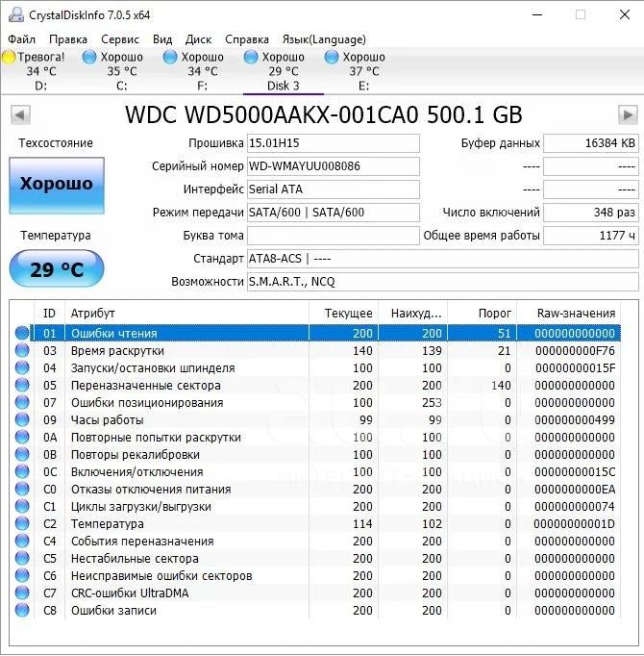Open the Диск menu

198,39
